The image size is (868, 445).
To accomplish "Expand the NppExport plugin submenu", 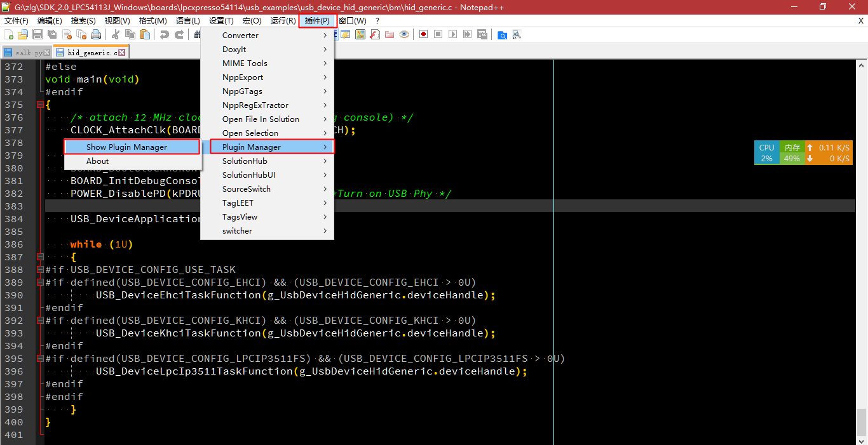I will point(268,77).
